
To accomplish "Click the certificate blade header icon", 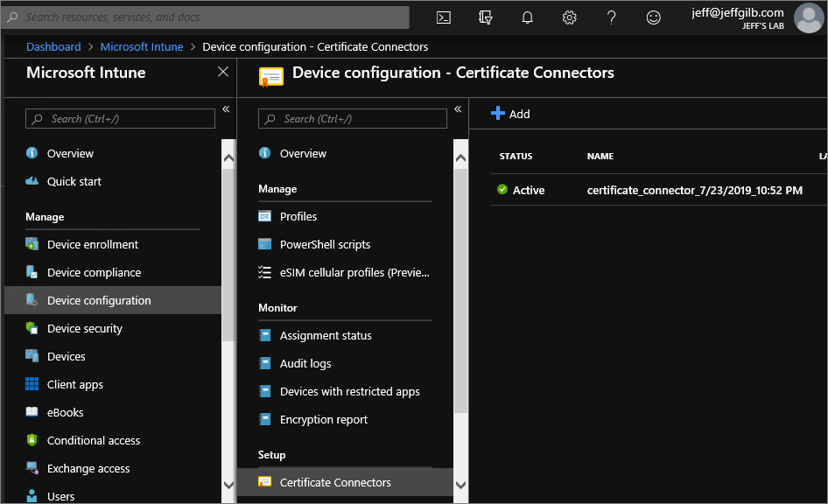I will click(271, 76).
